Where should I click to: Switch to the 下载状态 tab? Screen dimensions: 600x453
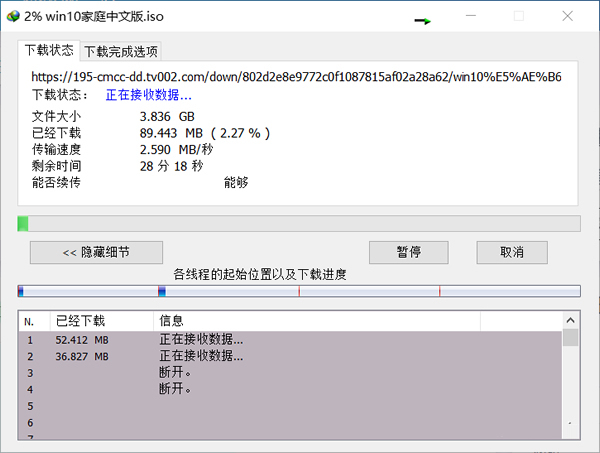[x=49, y=51]
